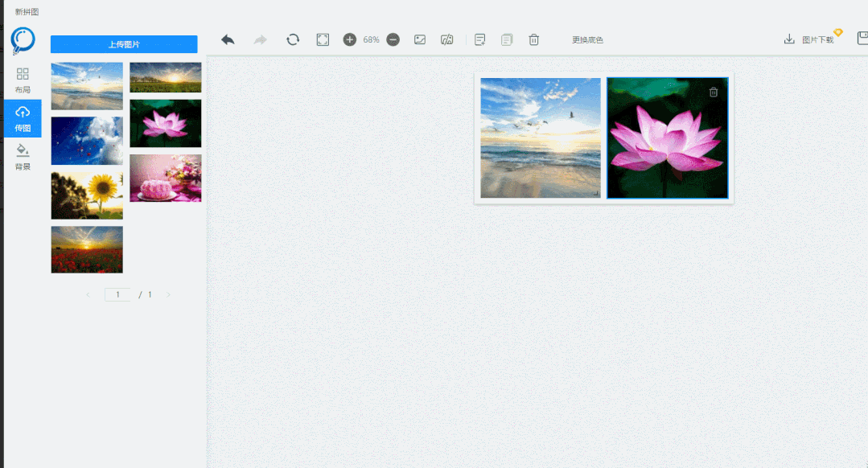Click the fit-to-screen frame icon
The width and height of the screenshot is (868, 468).
[x=323, y=39]
